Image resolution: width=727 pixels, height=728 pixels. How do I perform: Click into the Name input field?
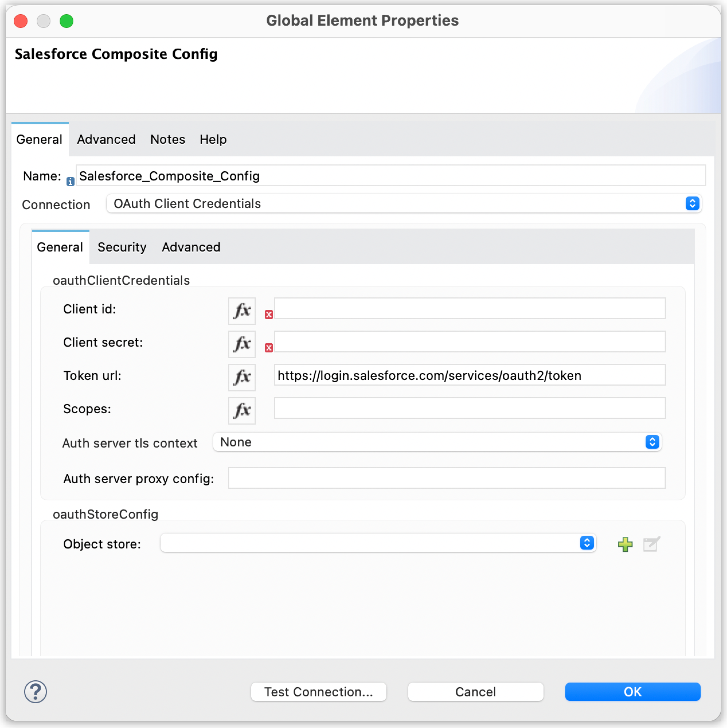tap(391, 176)
